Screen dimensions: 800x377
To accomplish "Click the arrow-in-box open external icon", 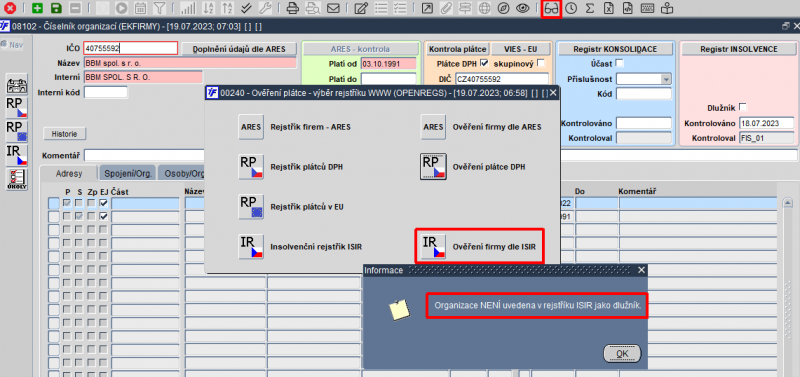I will coord(426,8).
